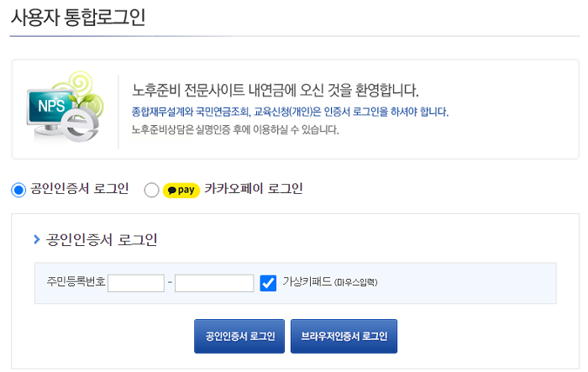The width and height of the screenshot is (588, 372).
Task: Click the yellow Kakao pay badge icon
Action: (181, 190)
